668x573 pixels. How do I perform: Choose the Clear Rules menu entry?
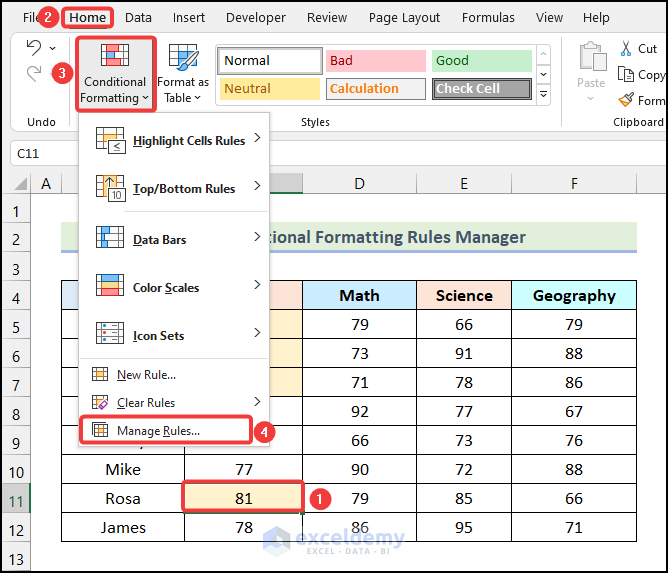click(x=174, y=402)
